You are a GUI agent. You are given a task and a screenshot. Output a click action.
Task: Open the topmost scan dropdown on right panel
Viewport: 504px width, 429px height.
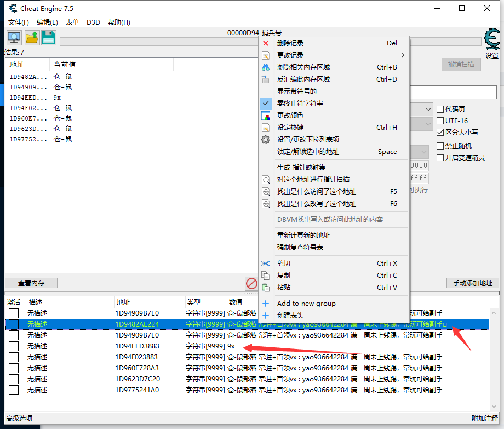coord(429,109)
